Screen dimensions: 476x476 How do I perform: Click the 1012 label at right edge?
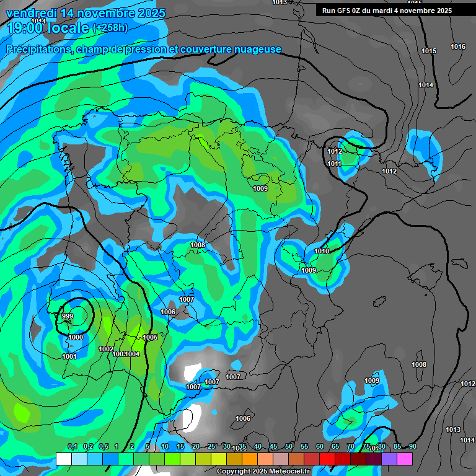click(467, 384)
